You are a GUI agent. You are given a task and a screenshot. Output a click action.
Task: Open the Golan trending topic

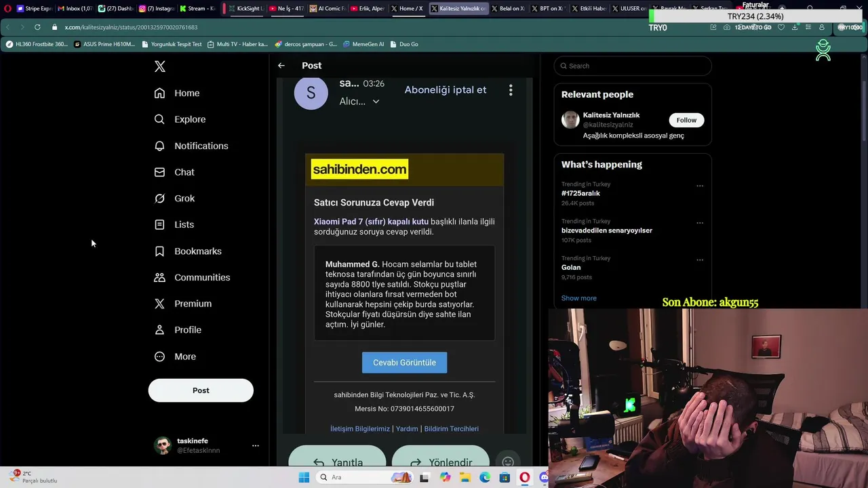[x=571, y=268]
